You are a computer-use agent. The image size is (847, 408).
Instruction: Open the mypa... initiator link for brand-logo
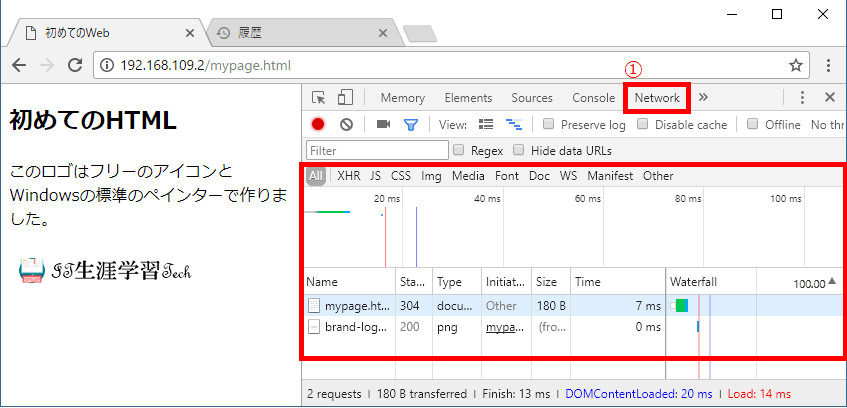pos(505,327)
